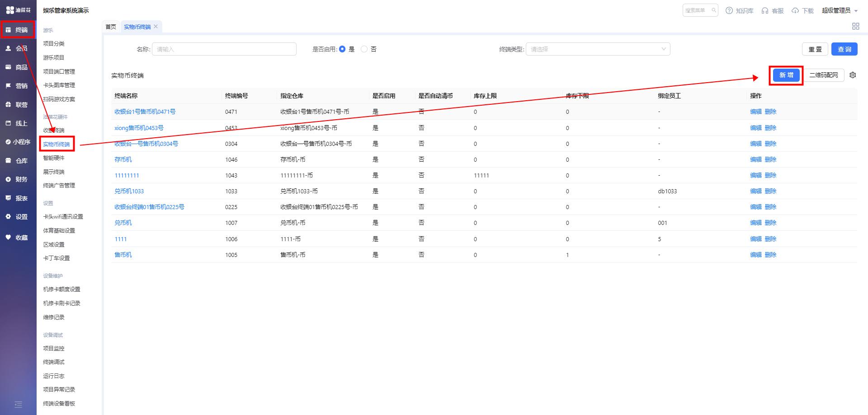868x415 pixels.
Task: Close the 实物币终端 tab with its X
Action: (156, 27)
